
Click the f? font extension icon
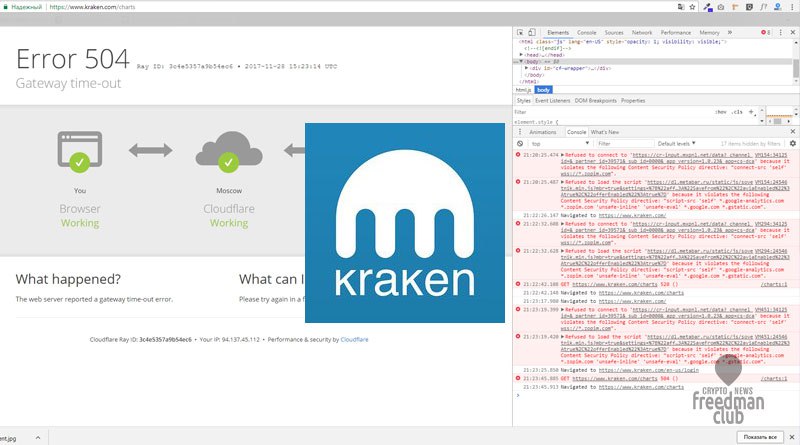[x=763, y=7]
